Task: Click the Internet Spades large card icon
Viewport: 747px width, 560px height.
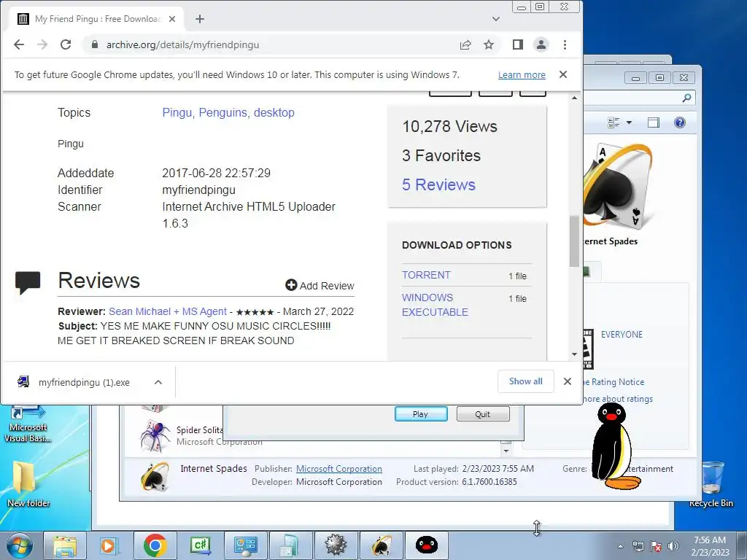Action: click(619, 187)
